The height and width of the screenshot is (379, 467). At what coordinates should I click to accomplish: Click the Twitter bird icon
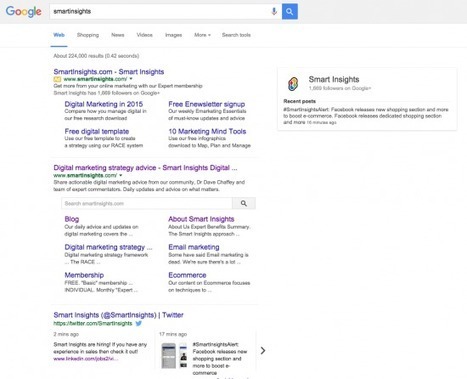139,323
